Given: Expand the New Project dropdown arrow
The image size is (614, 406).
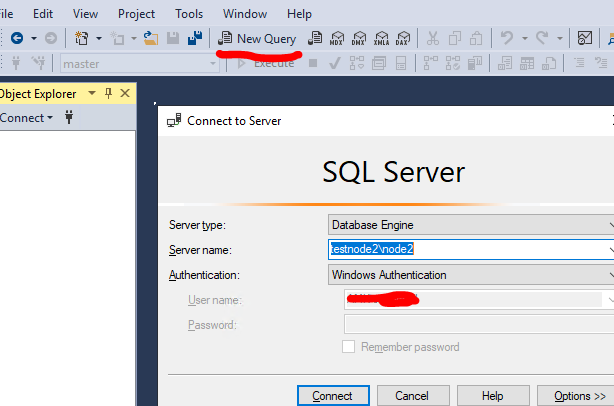Looking at the screenshot, I should pyautogui.click(x=99, y=38).
